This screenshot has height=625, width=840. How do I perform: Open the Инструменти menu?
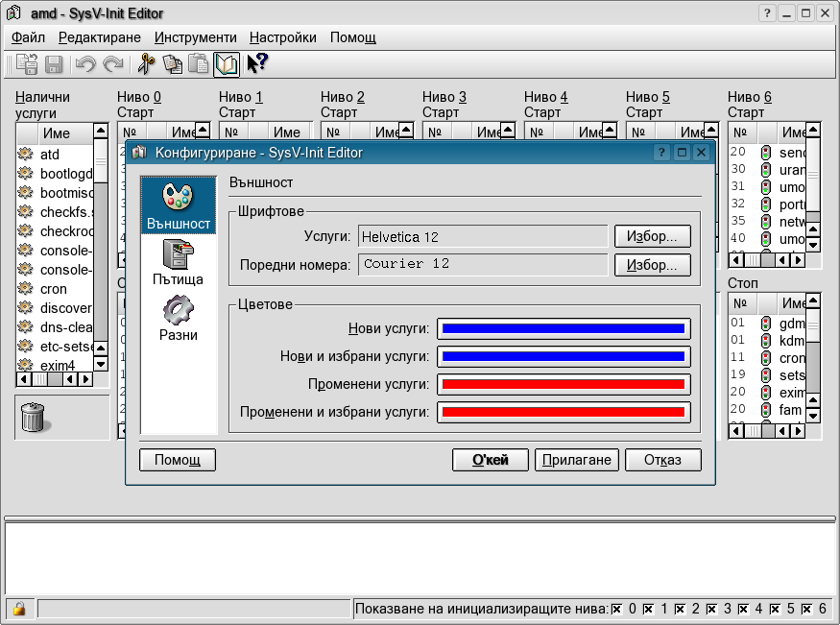tap(195, 37)
